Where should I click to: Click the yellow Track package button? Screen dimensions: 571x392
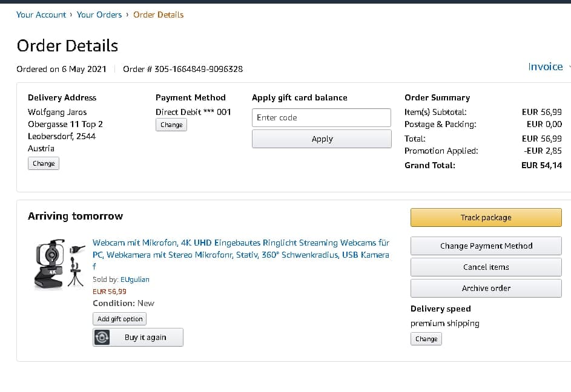pos(486,217)
